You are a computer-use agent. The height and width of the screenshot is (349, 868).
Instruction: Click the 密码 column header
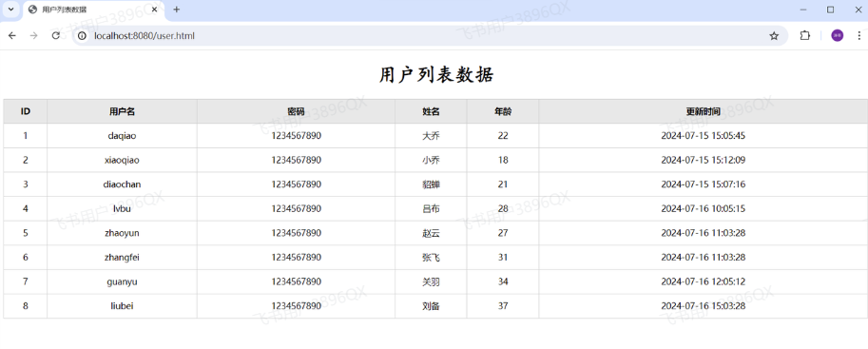(x=297, y=111)
